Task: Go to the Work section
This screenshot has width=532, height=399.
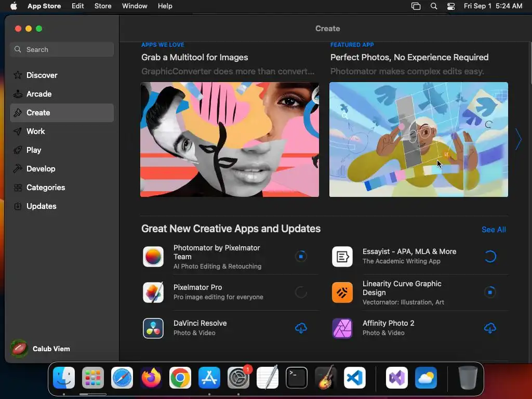Action: coord(62,131)
